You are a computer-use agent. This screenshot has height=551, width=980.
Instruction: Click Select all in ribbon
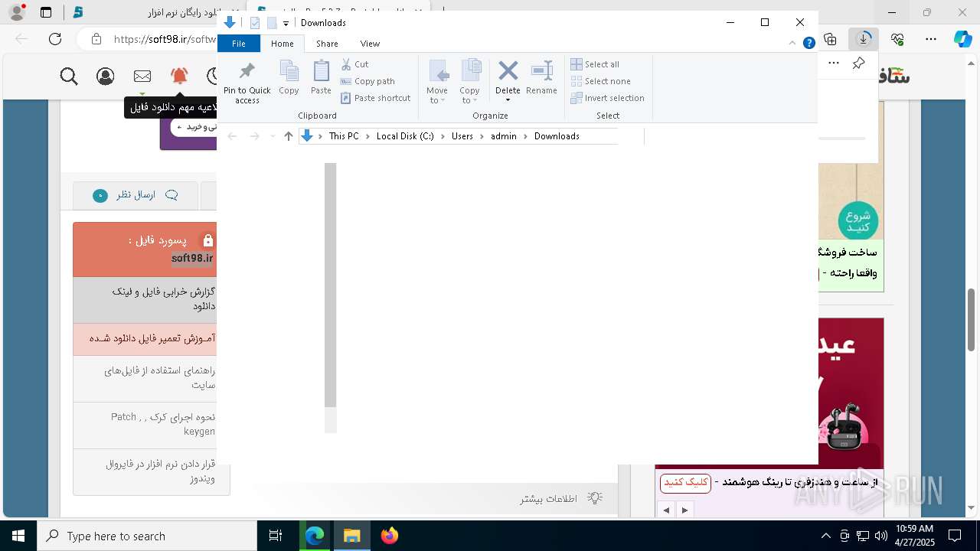point(595,64)
